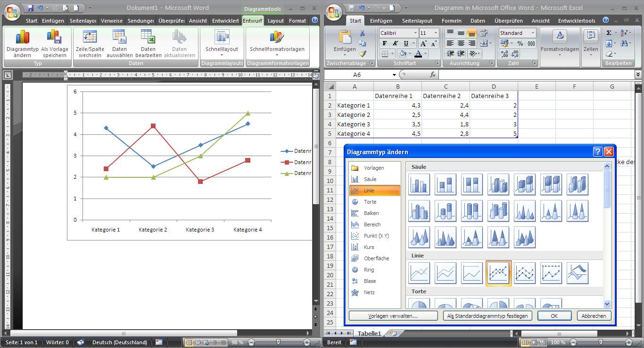
Task: Click the cut scissors icon in Excel
Action: click(363, 33)
